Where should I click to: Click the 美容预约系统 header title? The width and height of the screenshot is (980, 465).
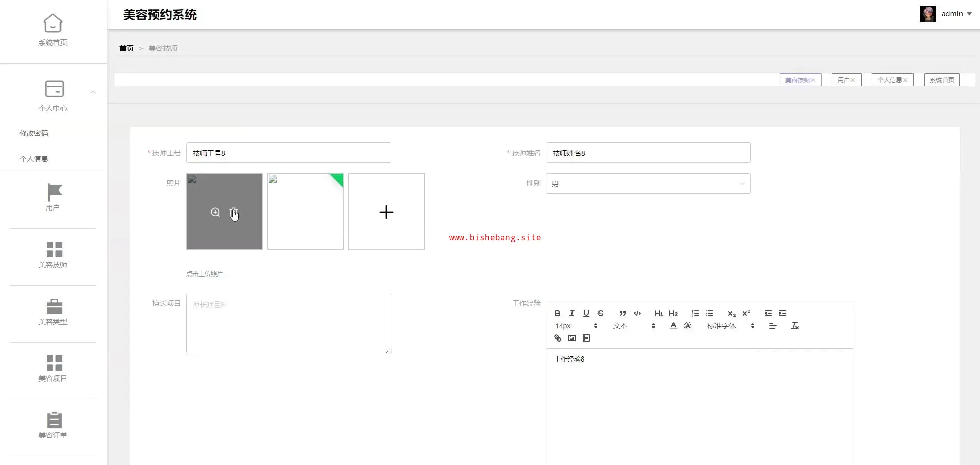pos(160,15)
